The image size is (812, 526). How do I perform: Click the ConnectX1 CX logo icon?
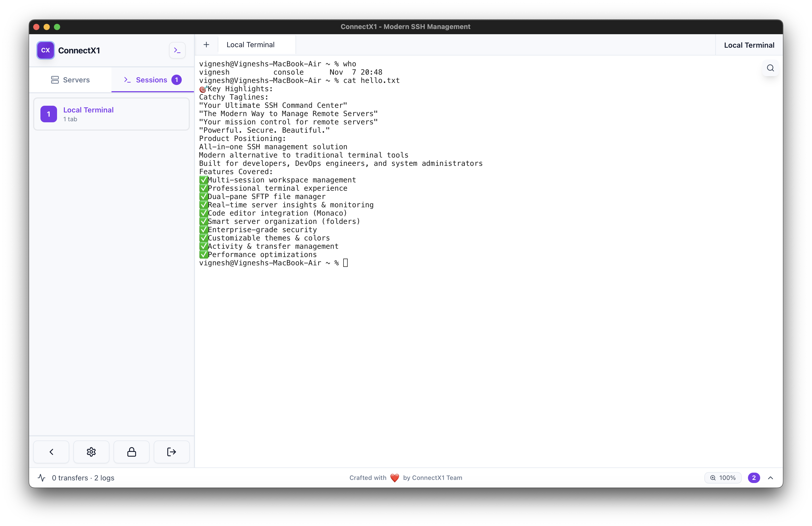[x=45, y=50]
